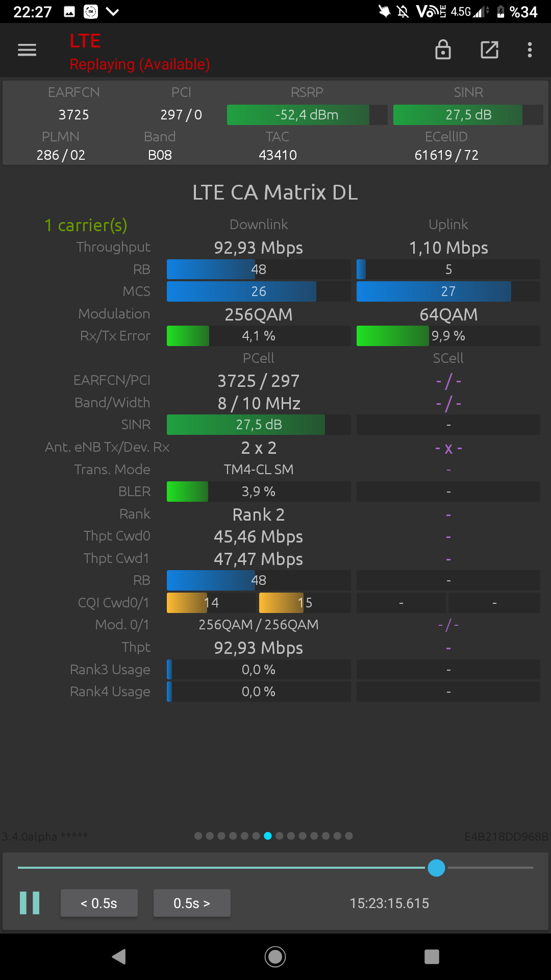Step back with the '< 0.5s' button
The image size is (551, 980).
(99, 903)
